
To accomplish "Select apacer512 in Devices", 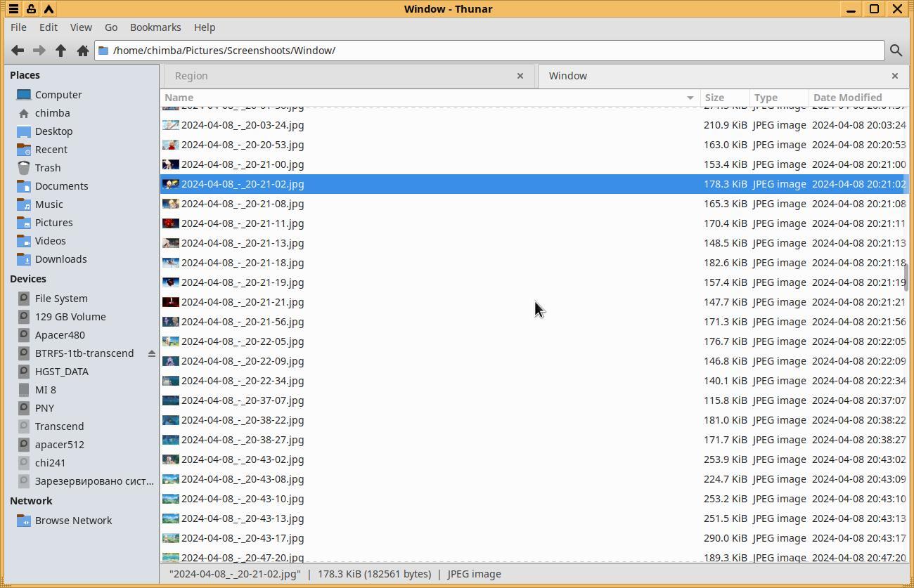I will point(60,445).
